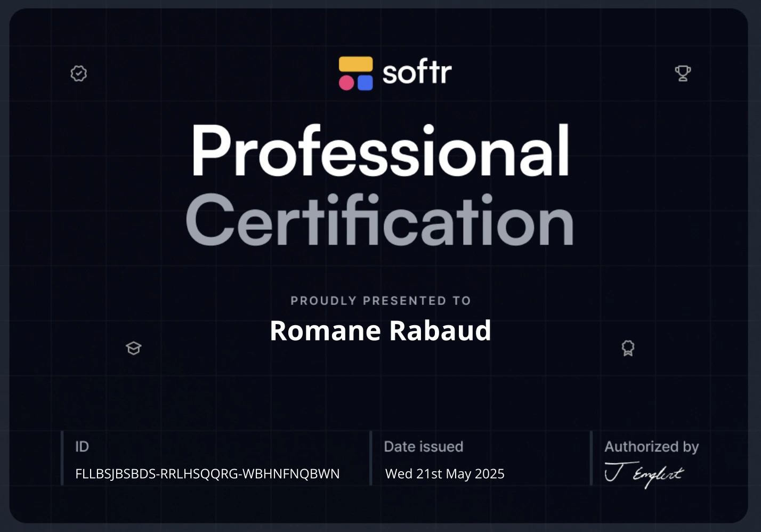Click the trophy icon
This screenshot has height=532, width=761.
683,73
